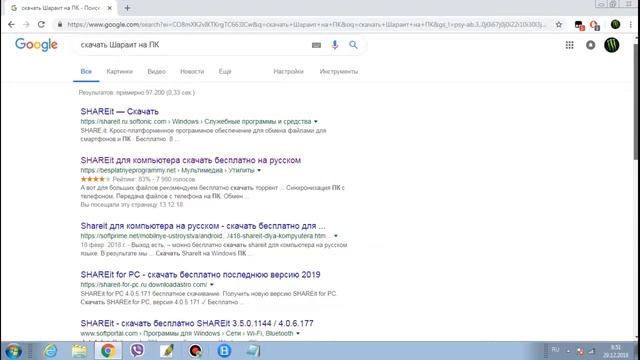Expand dropdown arrow beside softportal.com URL
The height and width of the screenshot is (360, 640).
coord(298,333)
